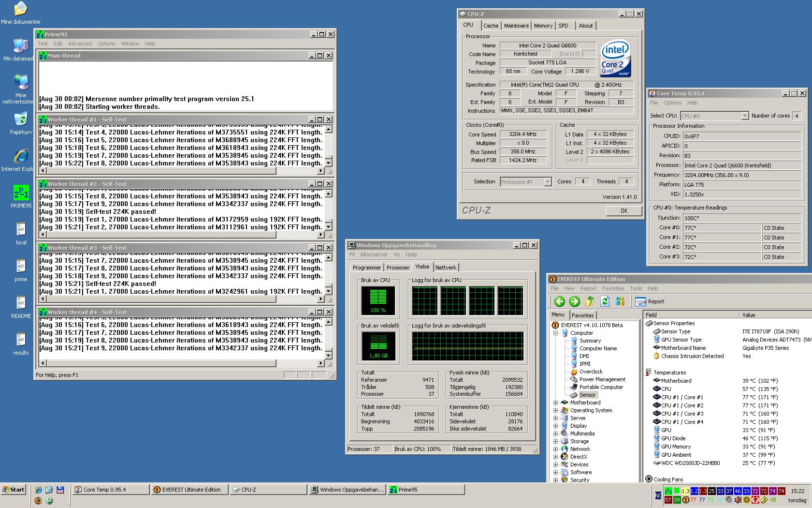Click the Firefox icon in quick launch bar
The height and width of the screenshot is (508, 812).
pos(38,501)
